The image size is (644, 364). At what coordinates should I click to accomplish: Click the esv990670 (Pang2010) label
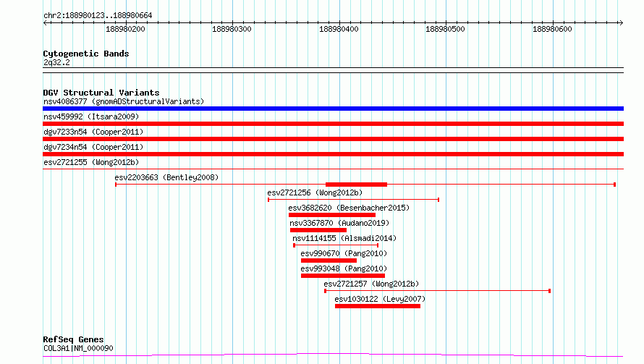(344, 253)
